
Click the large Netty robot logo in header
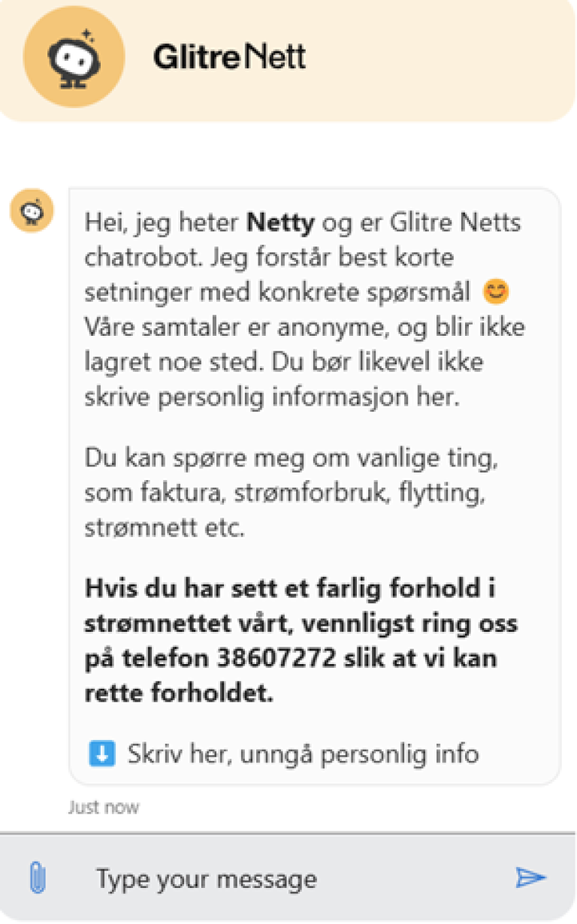click(74, 58)
